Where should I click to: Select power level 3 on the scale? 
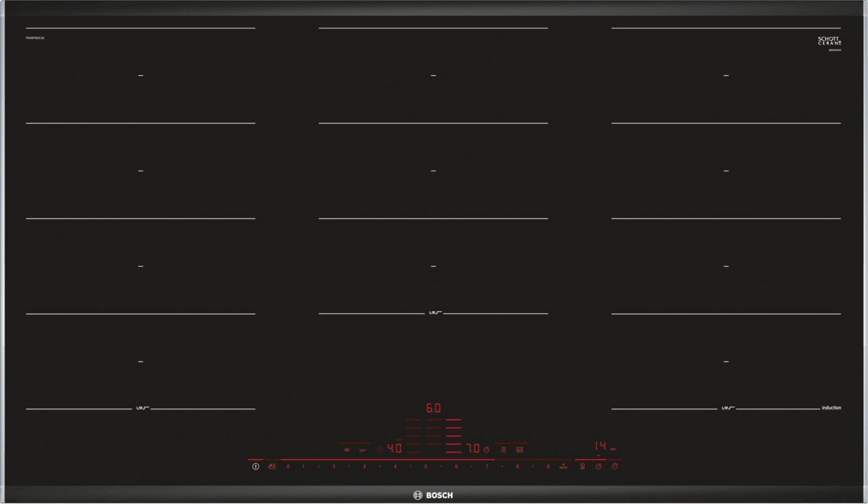pos(364,467)
